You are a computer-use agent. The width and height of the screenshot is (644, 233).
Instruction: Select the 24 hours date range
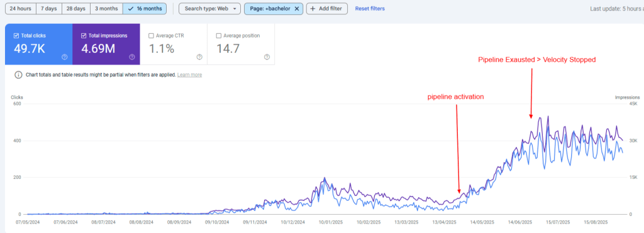point(21,9)
